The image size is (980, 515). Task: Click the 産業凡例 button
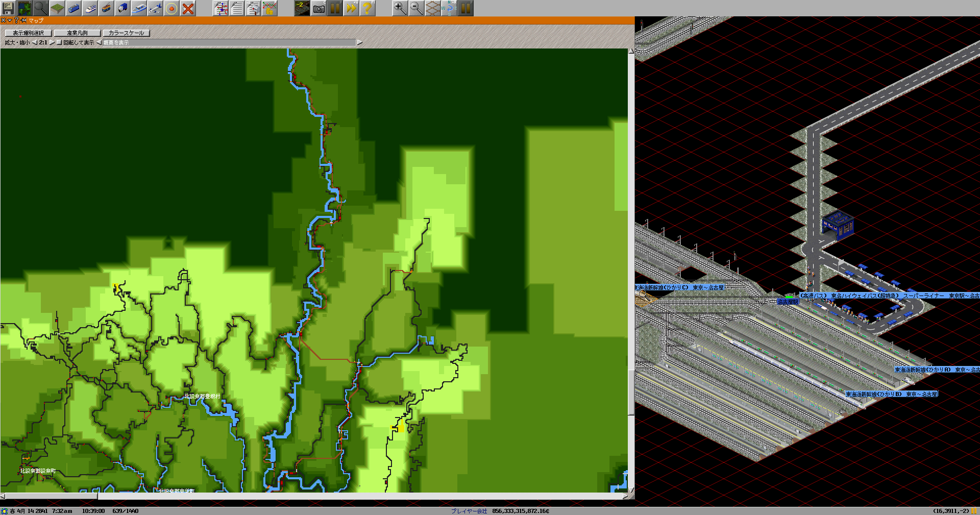77,33
